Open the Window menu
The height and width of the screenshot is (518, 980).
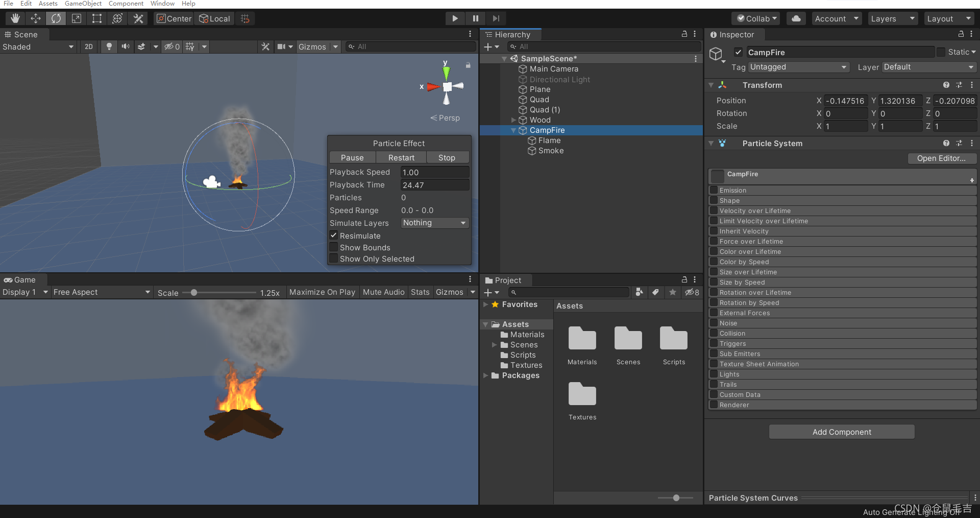coord(162,4)
